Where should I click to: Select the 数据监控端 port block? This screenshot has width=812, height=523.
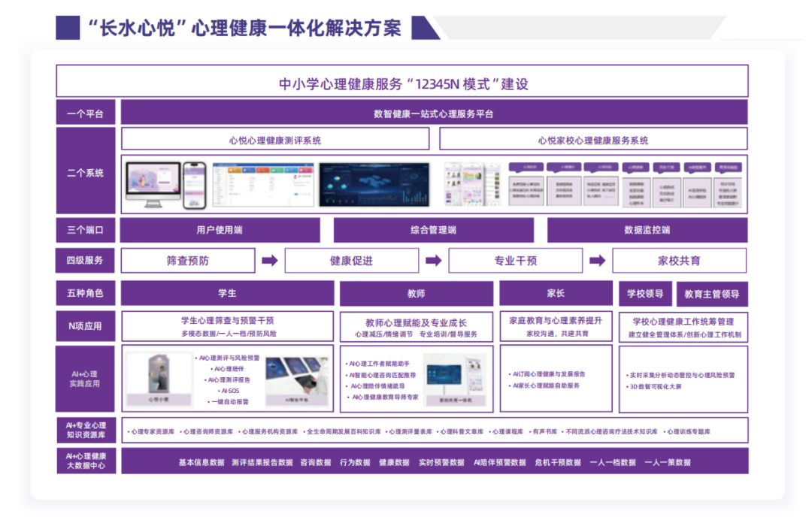coord(647,230)
